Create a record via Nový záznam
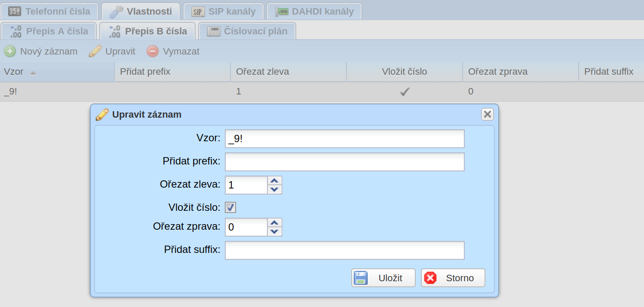The image size is (644, 307). 41,52
